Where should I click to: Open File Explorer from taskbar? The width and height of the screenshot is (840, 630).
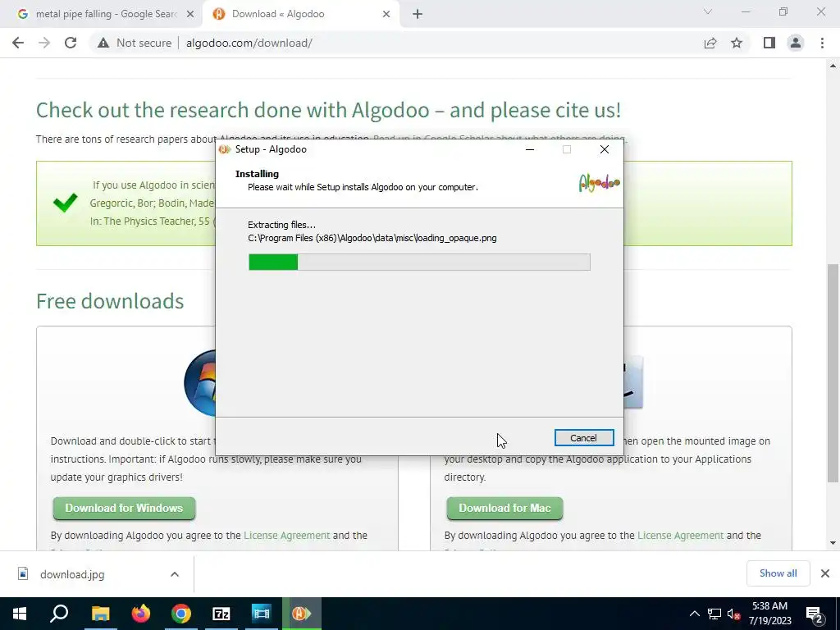[x=100, y=614]
